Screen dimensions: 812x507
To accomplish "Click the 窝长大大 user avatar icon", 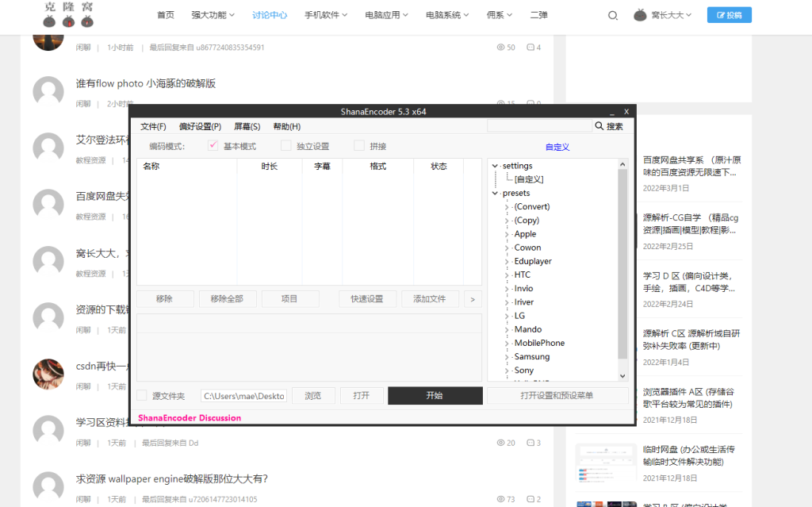I will point(640,15).
